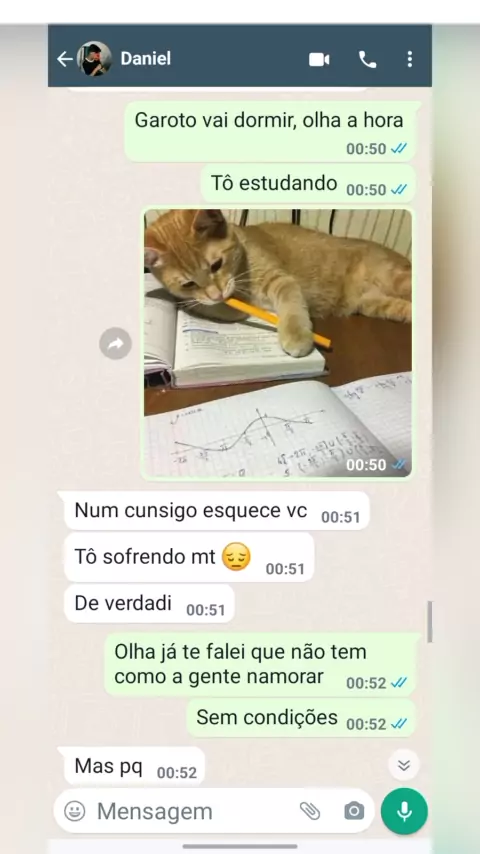This screenshot has width=480, height=854.
Task: Select the 'Sem condições' message bubble
Action: coord(301,718)
